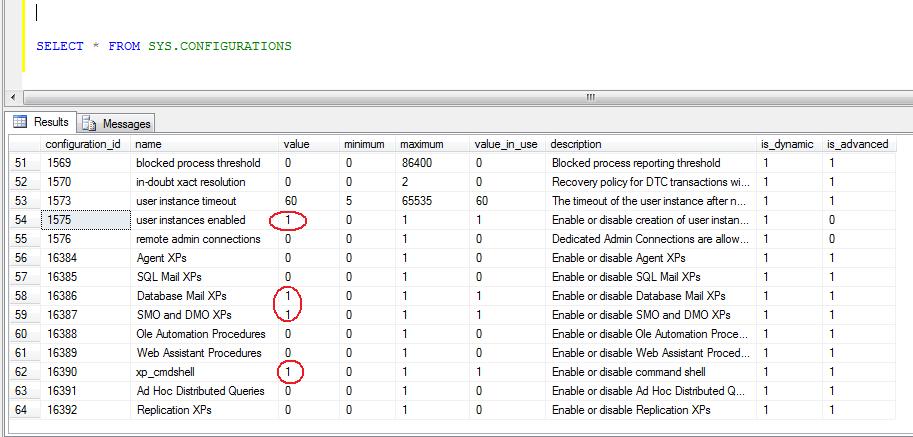Click 'Enable or disable command shell' description
913x437 pixels.
pyautogui.click(x=652, y=372)
